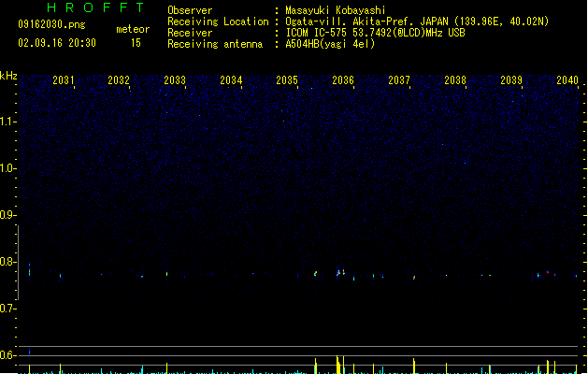588x374 pixels.
Task: Click the 2037 time marker
Action: click(399, 80)
